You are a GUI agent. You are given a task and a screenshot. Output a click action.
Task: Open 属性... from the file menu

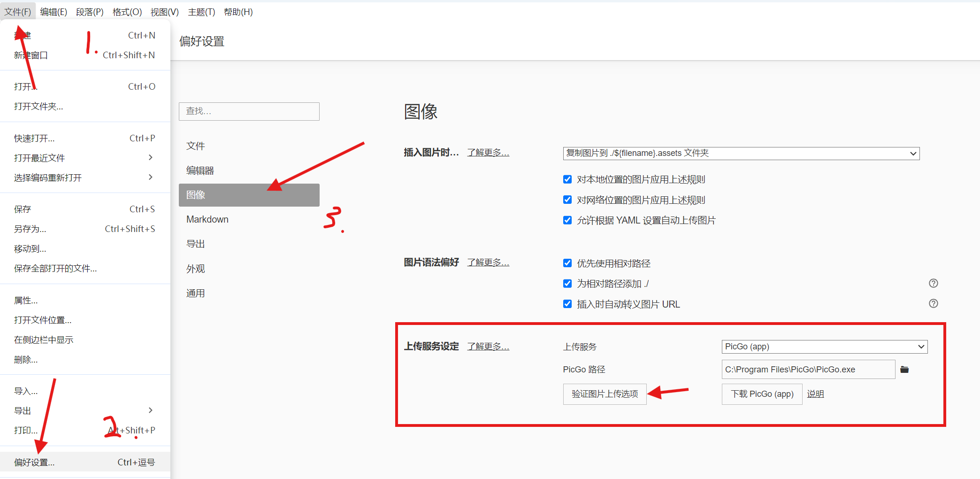pos(85,300)
